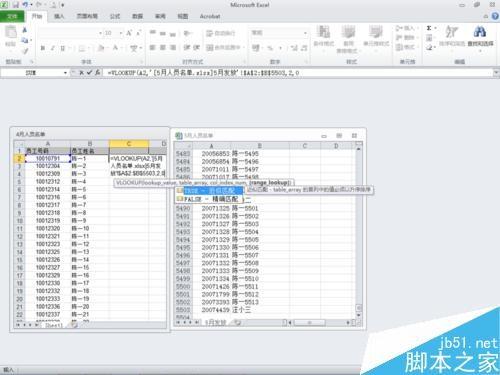Click the Enter checkmark in formula bar
The height and width of the screenshot is (375, 500).
point(89,72)
